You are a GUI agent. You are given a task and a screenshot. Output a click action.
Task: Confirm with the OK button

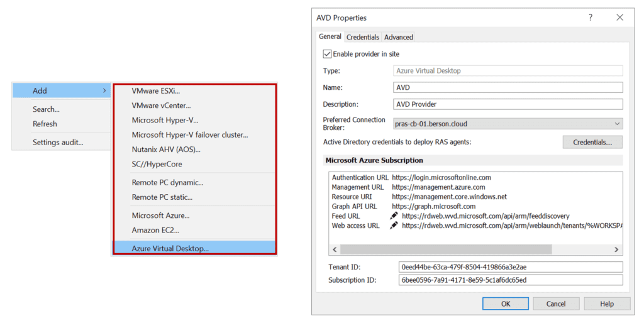(505, 303)
